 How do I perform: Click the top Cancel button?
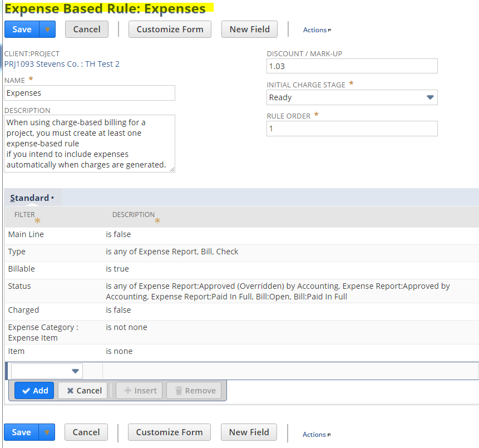pos(86,29)
